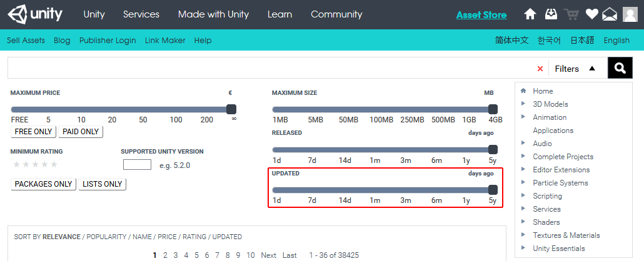The height and width of the screenshot is (261, 644).
Task: Clear search with the red X
Action: point(540,69)
